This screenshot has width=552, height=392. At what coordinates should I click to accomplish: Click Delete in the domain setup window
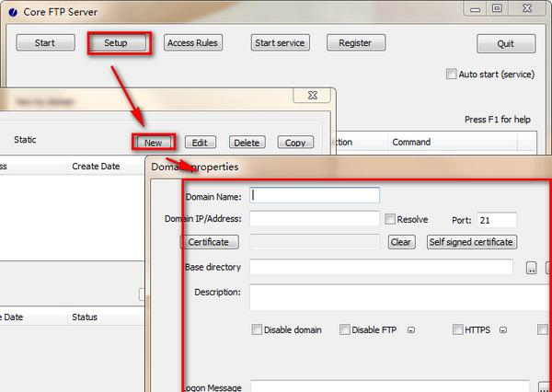pyautogui.click(x=247, y=143)
